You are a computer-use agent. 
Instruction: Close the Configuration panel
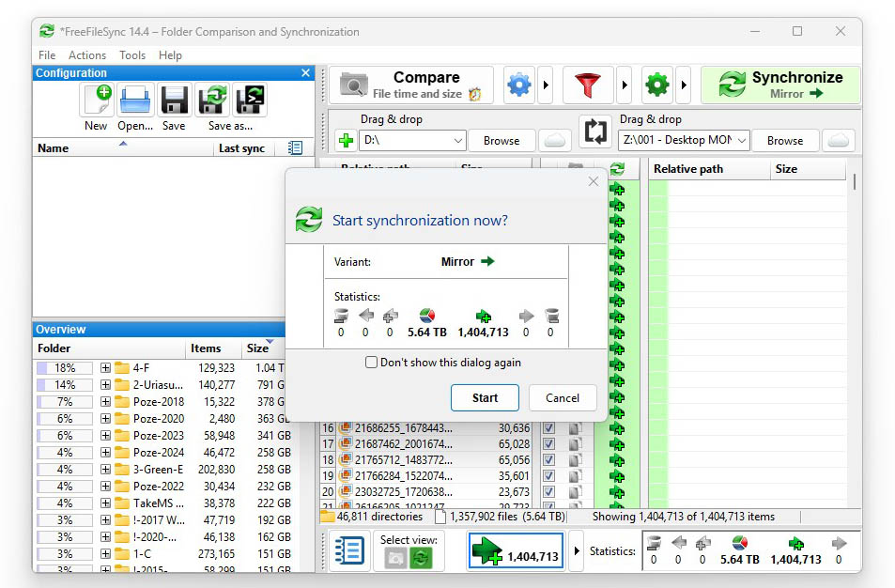[x=305, y=73]
